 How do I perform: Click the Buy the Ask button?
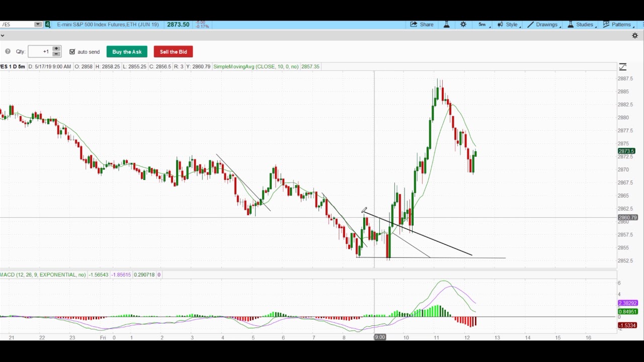coord(127,52)
